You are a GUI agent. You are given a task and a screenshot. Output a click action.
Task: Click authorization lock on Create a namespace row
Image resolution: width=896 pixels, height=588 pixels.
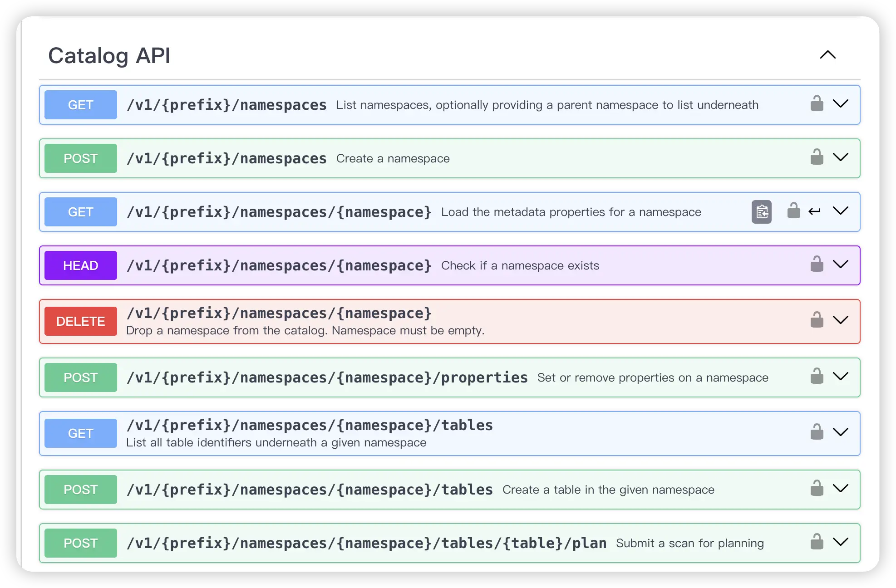(x=817, y=157)
